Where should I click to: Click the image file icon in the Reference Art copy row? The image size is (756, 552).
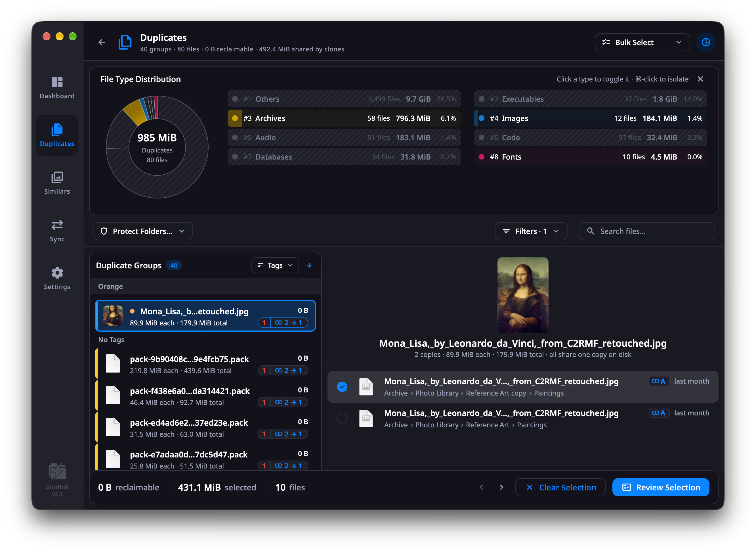tap(366, 387)
